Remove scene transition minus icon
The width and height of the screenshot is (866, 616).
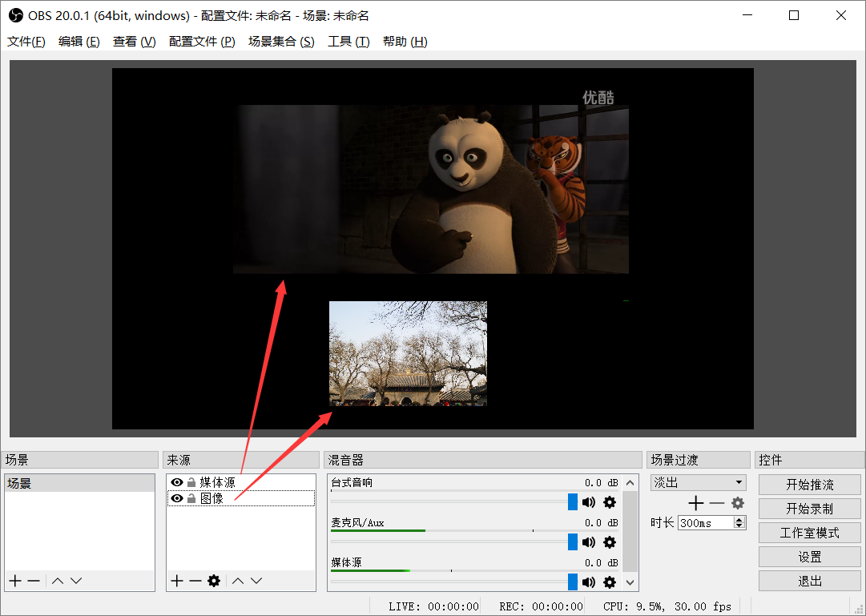[717, 503]
